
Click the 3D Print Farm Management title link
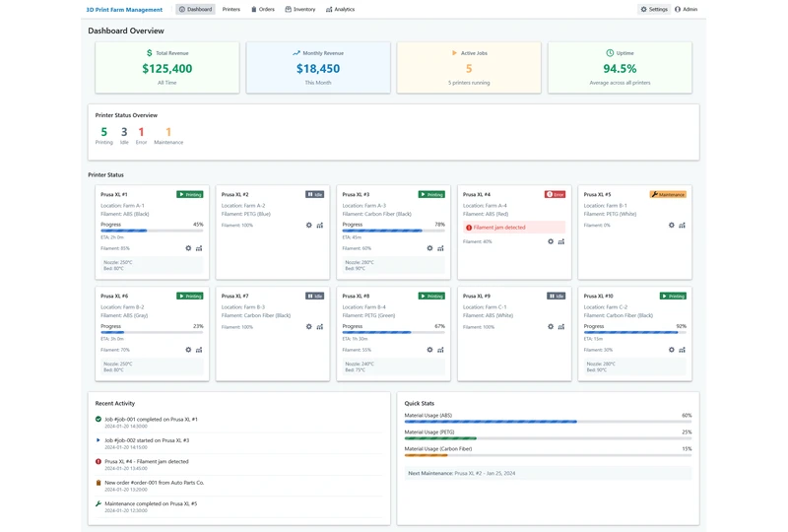pyautogui.click(x=124, y=10)
